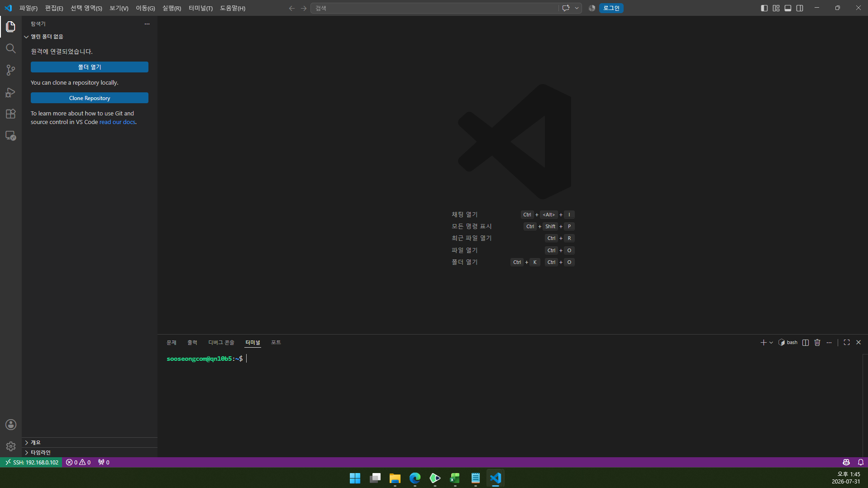Open the terminal panel more actions ellipsis
This screenshot has height=488, width=868.
[829, 343]
